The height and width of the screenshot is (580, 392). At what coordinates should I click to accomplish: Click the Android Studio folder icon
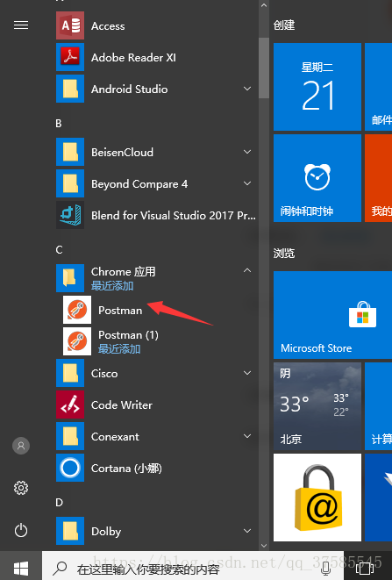(x=70, y=89)
